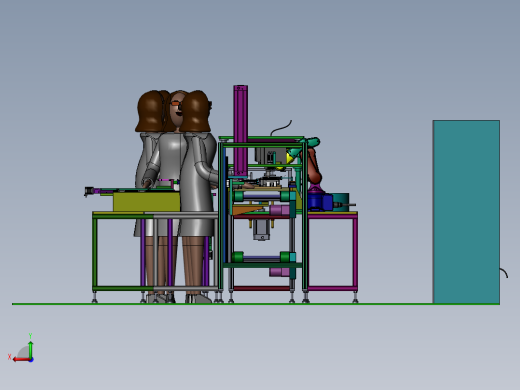This screenshot has height=390, width=520.
Task: Select the curved black cable above the frame
Action: click(281, 128)
